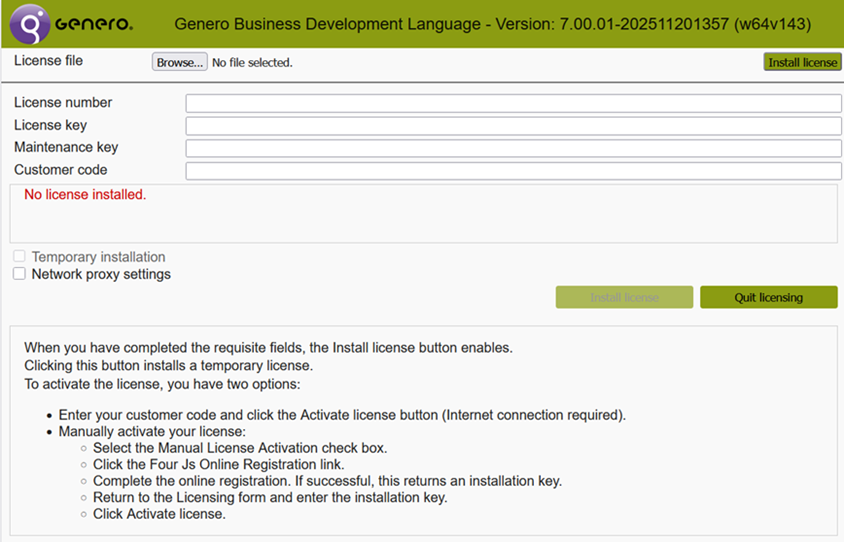Toggle the Temporary installation checkbox
The width and height of the screenshot is (844, 542).
(x=19, y=256)
